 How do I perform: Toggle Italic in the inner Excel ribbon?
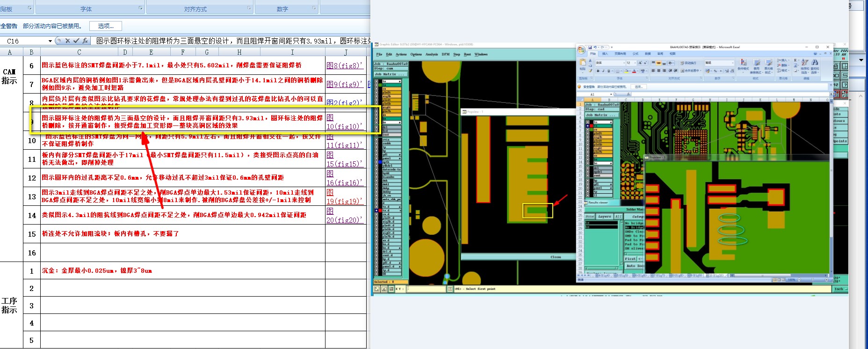[x=603, y=71]
